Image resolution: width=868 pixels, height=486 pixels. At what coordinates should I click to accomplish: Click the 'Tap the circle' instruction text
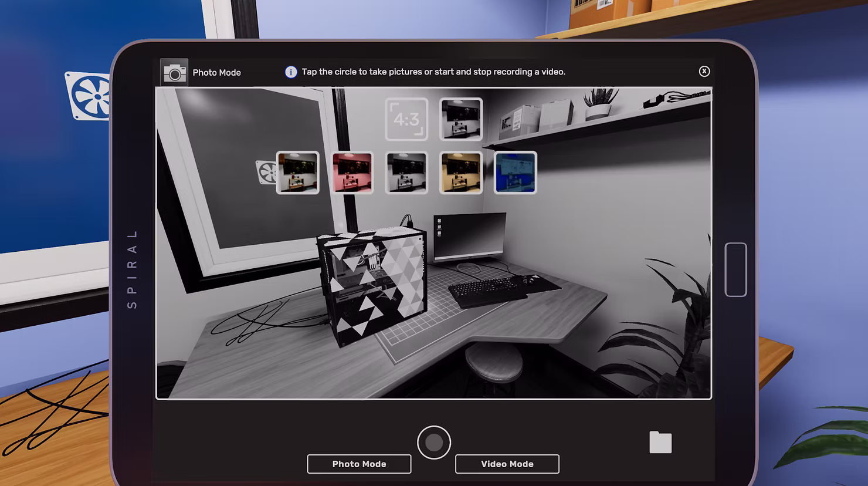click(433, 72)
